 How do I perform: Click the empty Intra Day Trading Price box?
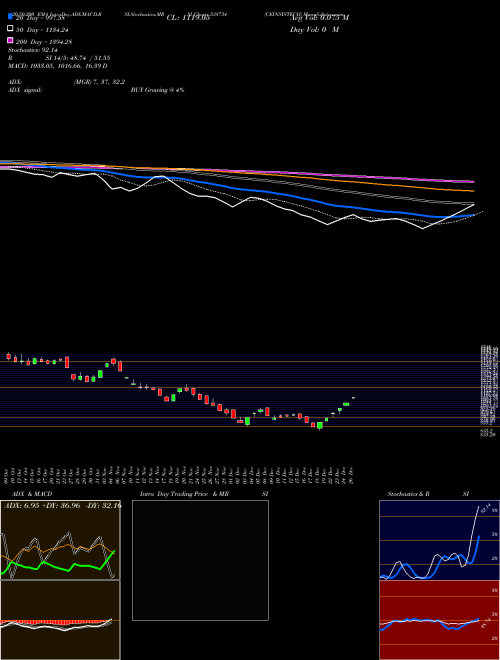(x=200, y=560)
